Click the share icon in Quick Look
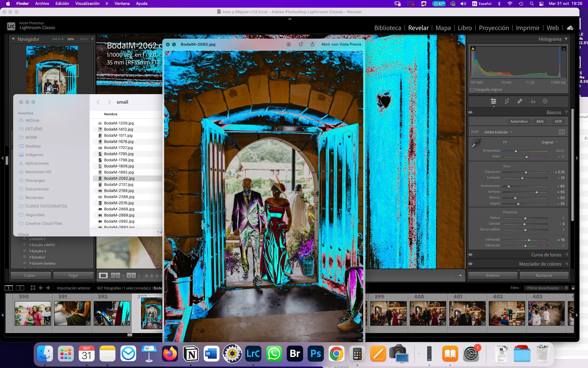The image size is (588, 368). 312,44
